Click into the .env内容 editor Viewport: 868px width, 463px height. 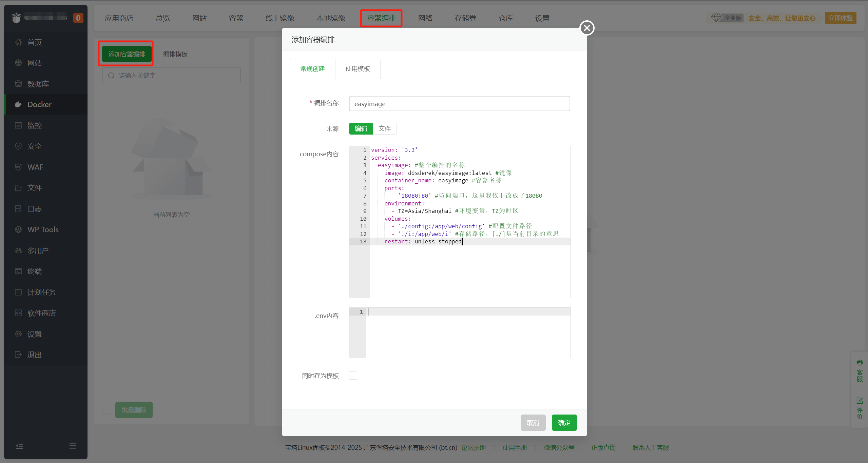click(468, 332)
